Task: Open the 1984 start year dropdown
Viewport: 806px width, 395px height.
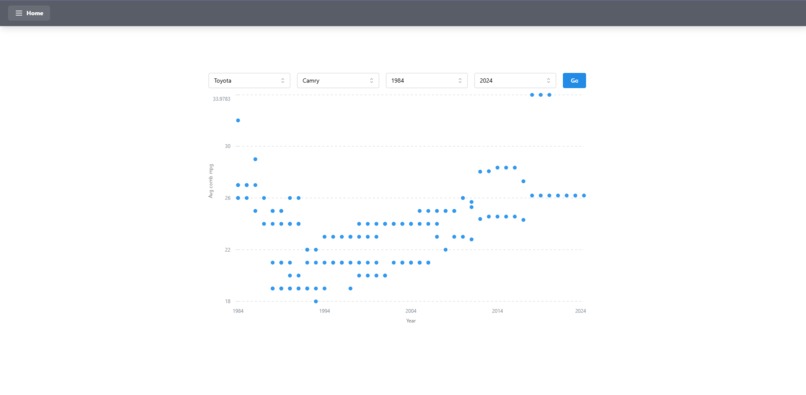Action: [x=427, y=81]
